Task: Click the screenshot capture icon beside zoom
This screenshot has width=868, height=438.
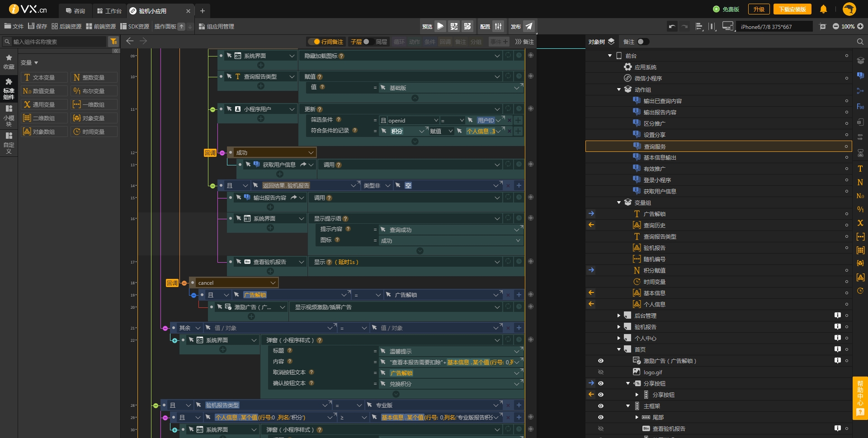Action: pyautogui.click(x=823, y=27)
